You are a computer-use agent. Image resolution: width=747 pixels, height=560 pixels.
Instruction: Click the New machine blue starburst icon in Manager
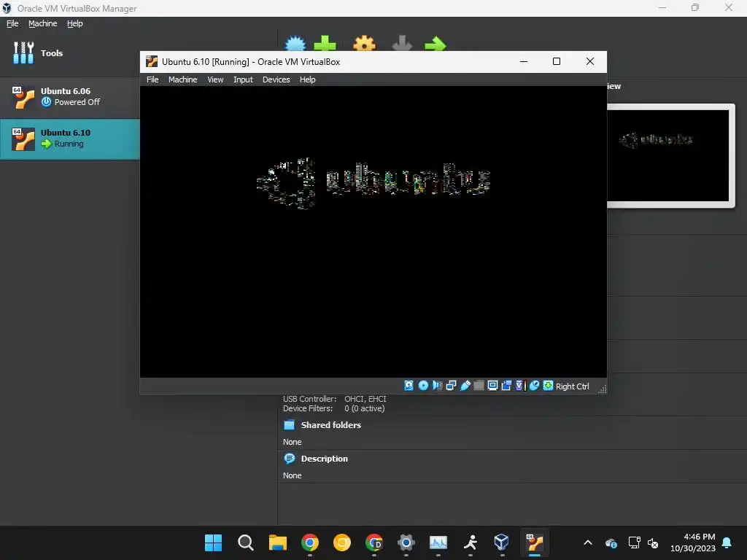[x=295, y=44]
